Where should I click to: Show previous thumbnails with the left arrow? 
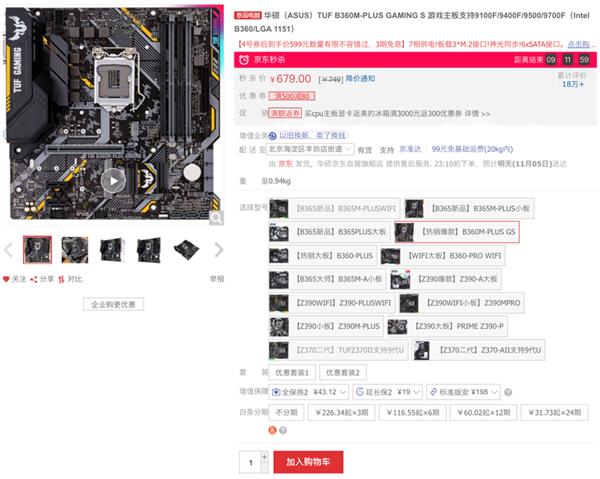tap(8, 250)
